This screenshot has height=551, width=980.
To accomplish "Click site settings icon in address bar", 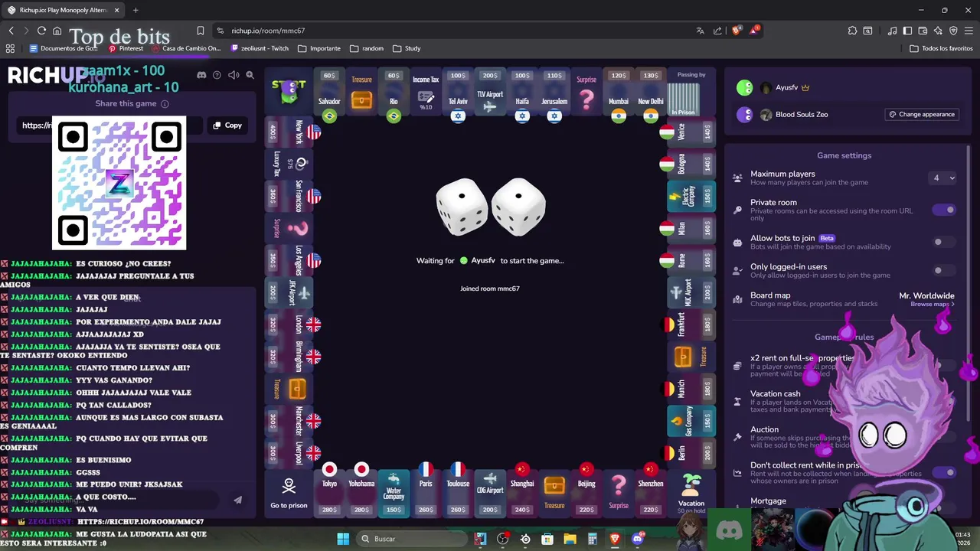I will coord(220,31).
